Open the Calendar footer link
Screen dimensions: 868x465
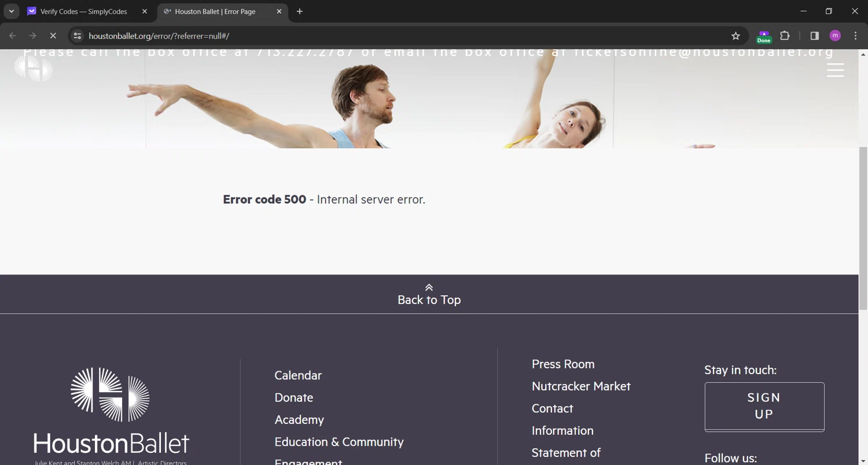point(298,375)
